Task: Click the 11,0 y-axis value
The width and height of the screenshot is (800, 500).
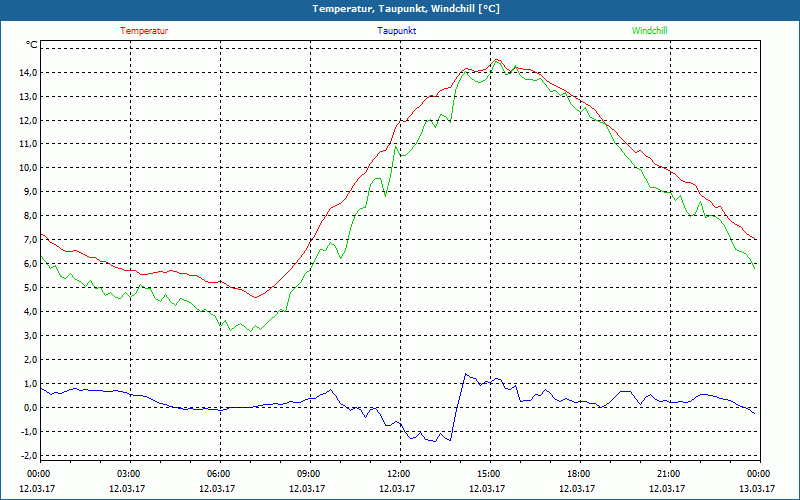Action: [28, 144]
